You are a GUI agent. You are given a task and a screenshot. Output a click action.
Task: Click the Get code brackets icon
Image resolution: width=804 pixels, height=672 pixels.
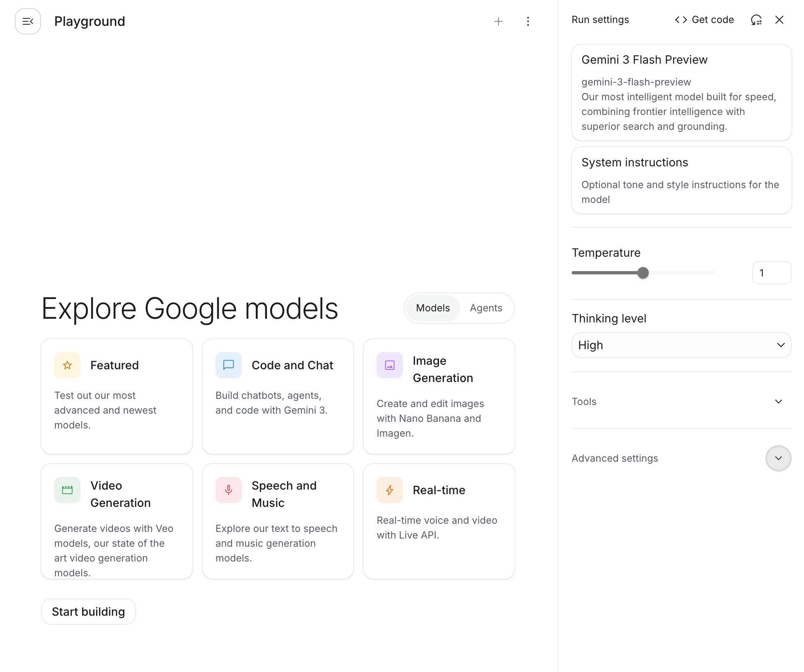pyautogui.click(x=681, y=20)
